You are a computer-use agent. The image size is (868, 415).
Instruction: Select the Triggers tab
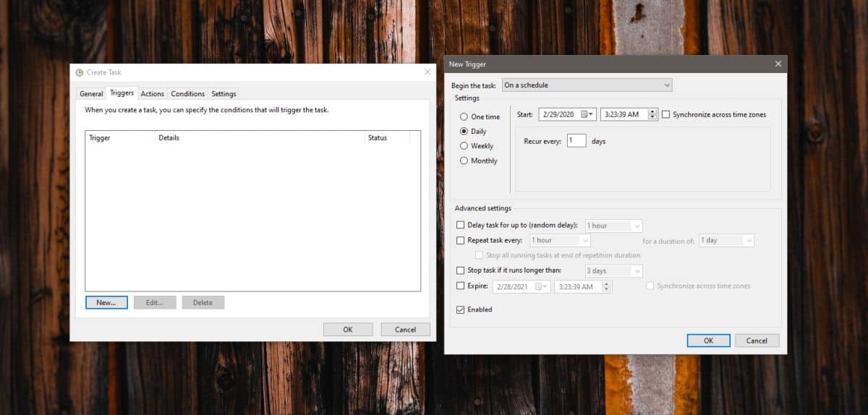122,93
